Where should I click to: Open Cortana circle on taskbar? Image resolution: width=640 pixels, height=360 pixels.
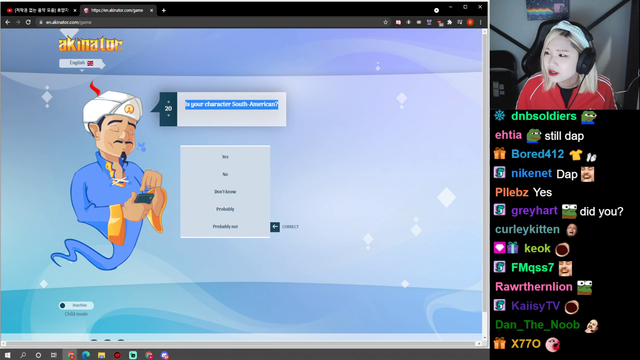(38, 355)
